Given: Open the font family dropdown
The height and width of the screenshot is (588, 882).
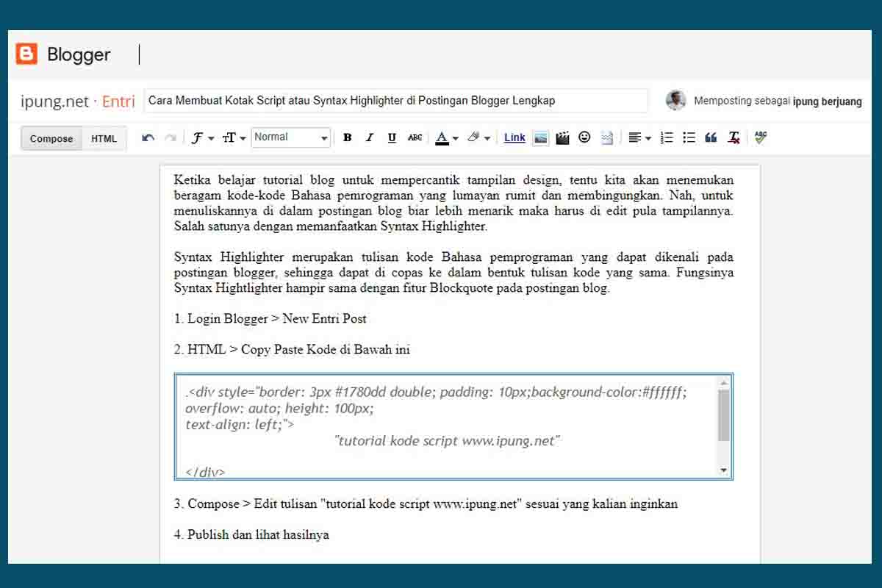Looking at the screenshot, I should (x=201, y=137).
